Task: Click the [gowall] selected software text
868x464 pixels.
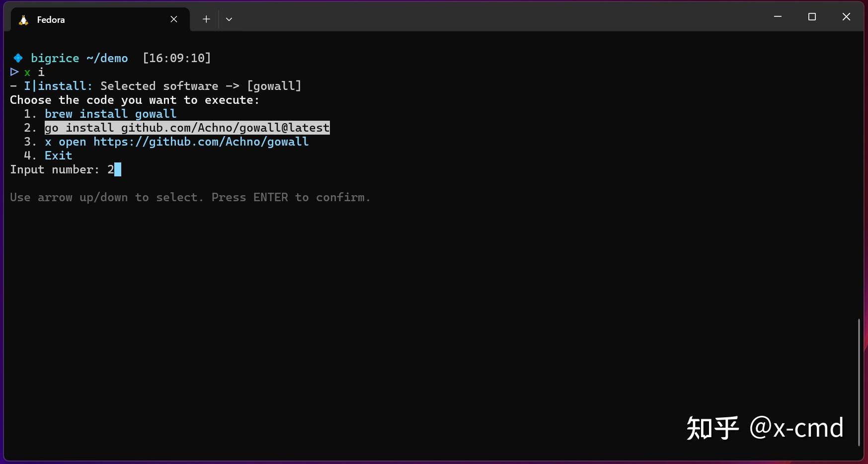Action: [274, 86]
